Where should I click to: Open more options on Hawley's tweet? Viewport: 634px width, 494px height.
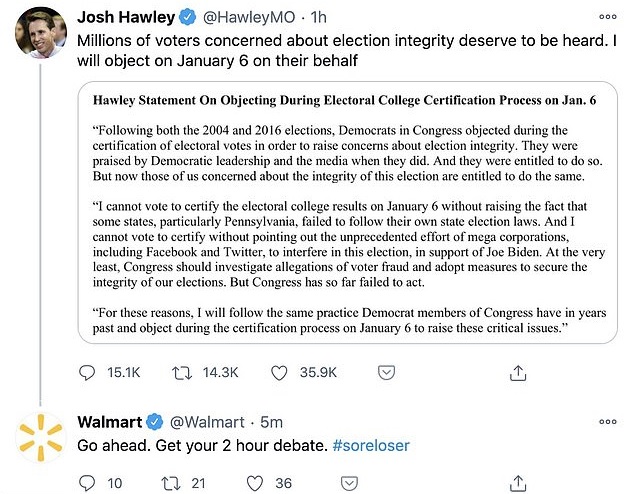tap(608, 18)
